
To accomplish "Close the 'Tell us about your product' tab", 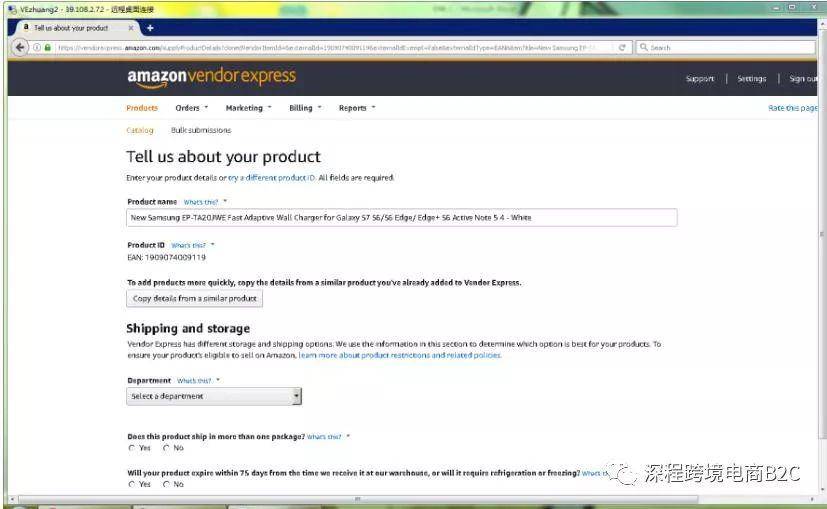I will [x=131, y=28].
